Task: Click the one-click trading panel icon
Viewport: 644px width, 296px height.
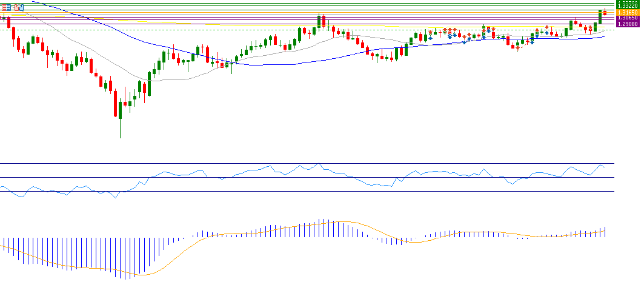Action: point(7,7)
